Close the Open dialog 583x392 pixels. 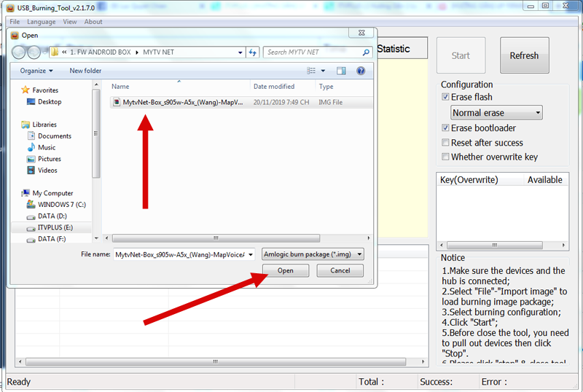[361, 33]
